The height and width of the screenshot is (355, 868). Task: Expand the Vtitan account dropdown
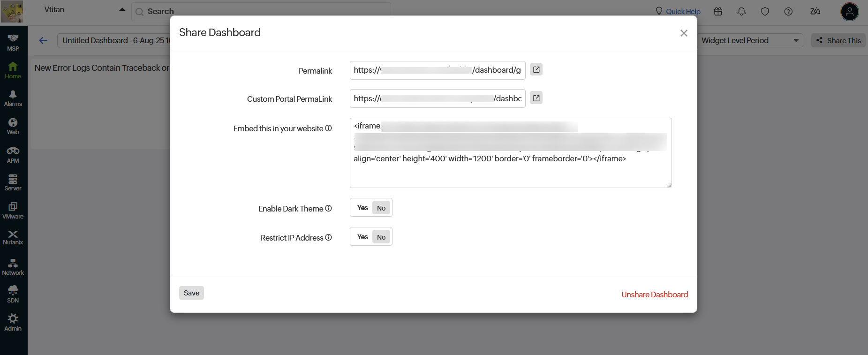(122, 10)
